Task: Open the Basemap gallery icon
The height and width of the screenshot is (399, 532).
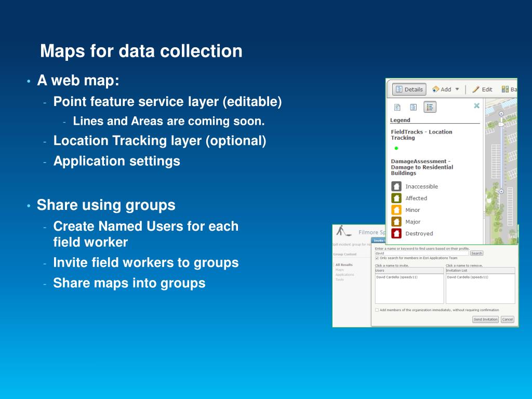Action: (505, 89)
